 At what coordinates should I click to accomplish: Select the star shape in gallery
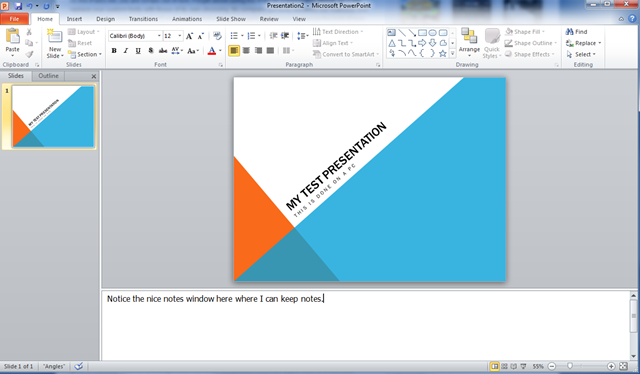tap(442, 53)
